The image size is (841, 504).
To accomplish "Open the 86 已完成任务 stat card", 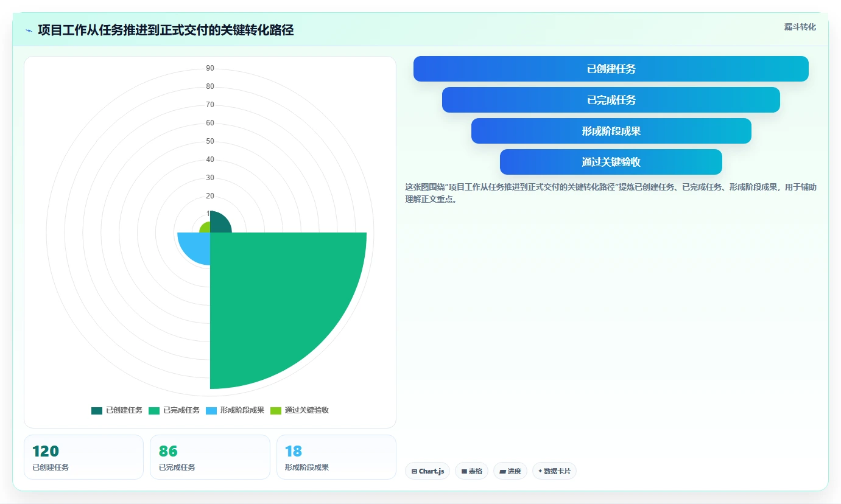I will click(x=210, y=457).
